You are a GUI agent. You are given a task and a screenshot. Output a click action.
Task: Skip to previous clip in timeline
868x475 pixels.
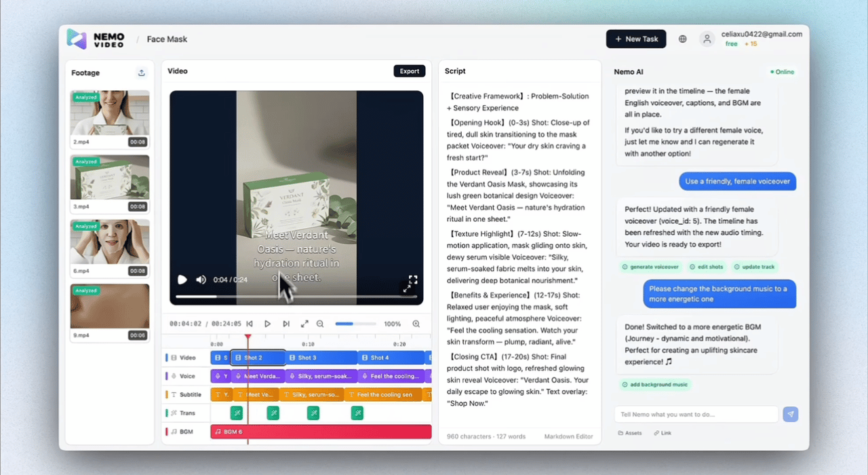click(250, 324)
